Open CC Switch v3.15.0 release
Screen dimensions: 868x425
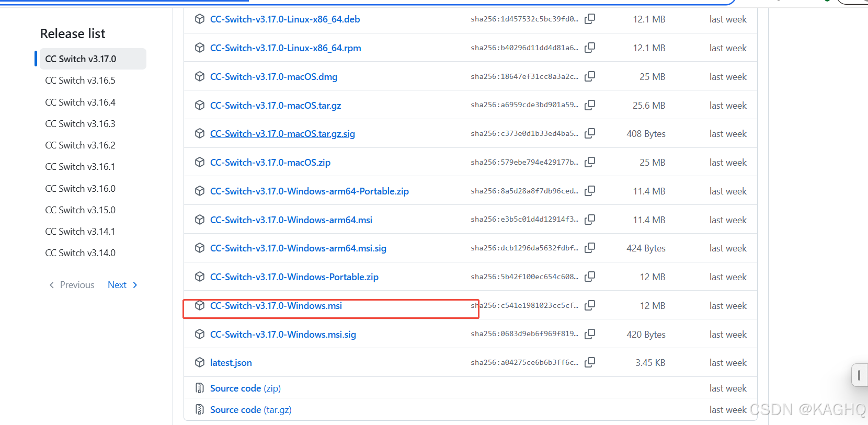[x=80, y=210]
